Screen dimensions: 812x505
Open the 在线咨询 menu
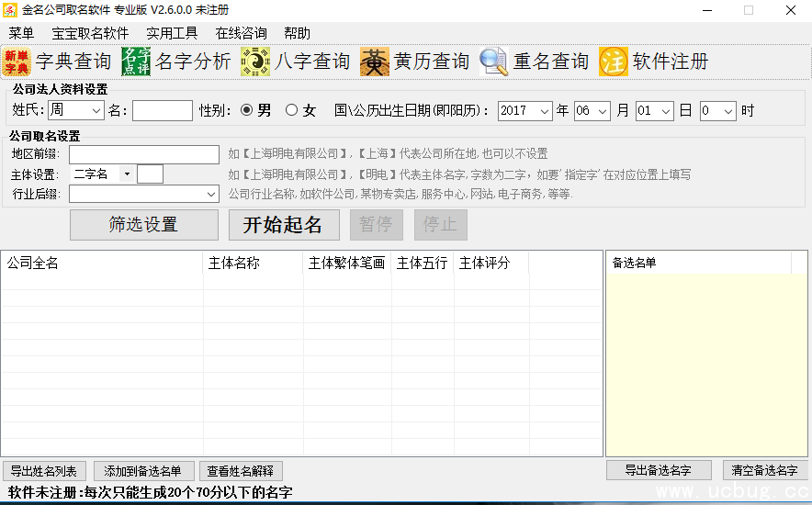(242, 34)
